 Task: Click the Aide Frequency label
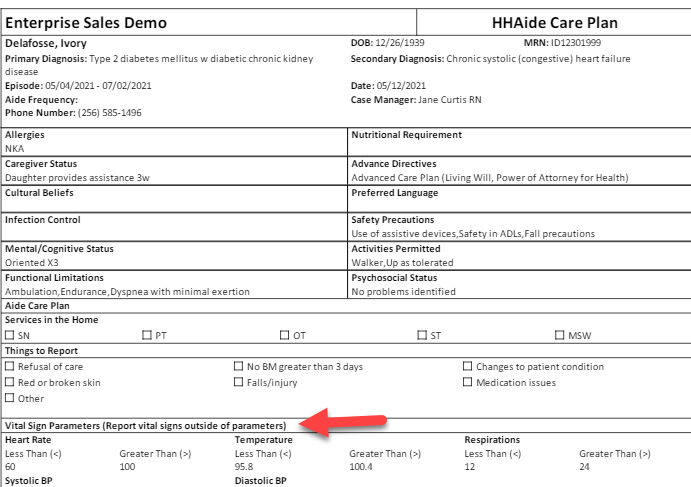click(x=41, y=100)
